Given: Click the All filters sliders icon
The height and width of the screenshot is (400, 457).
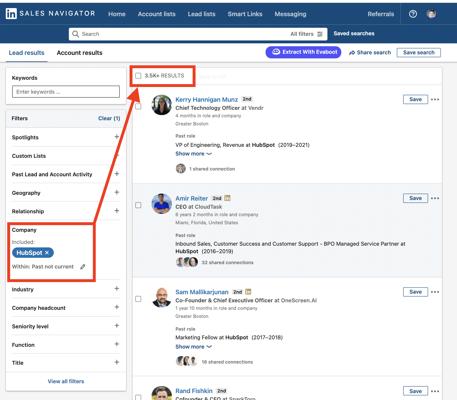Looking at the screenshot, I should (320, 34).
